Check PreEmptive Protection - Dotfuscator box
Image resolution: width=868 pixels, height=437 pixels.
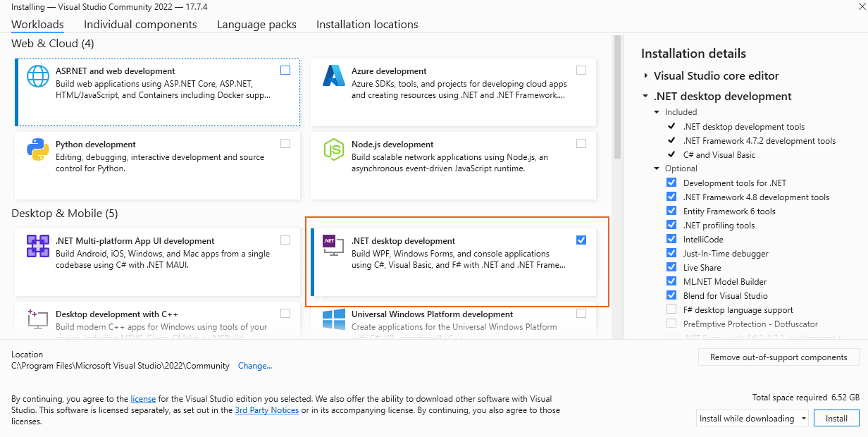671,324
